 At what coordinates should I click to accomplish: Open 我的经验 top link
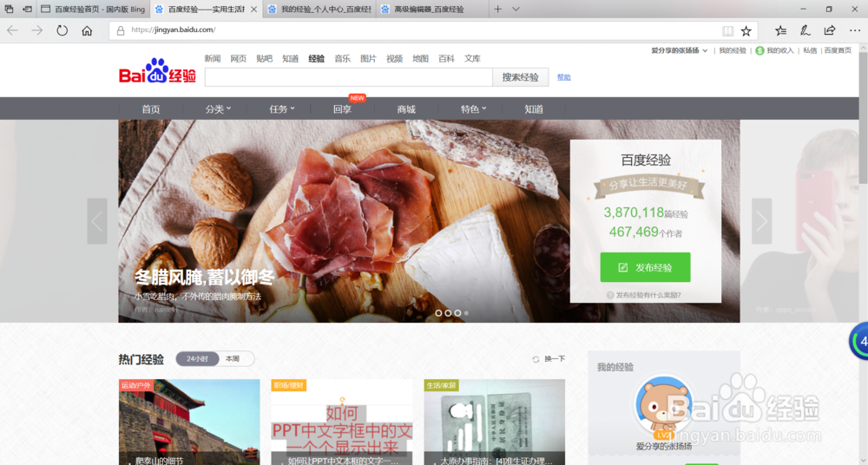coord(733,50)
